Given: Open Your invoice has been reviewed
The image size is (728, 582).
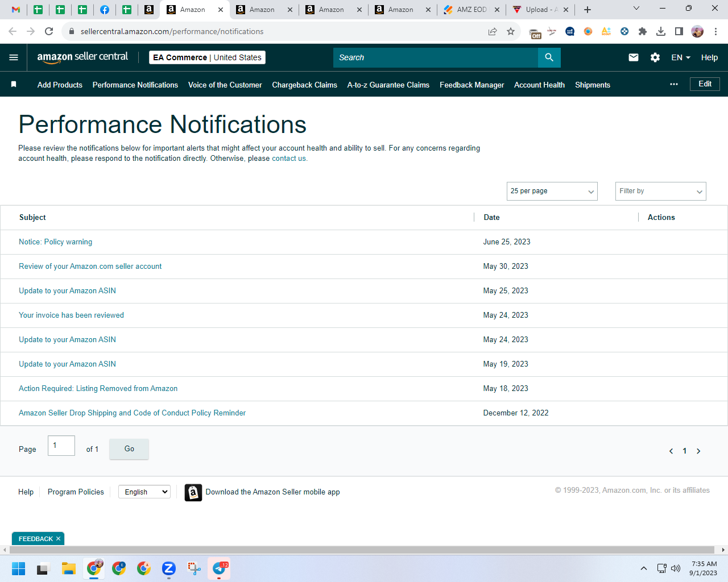Looking at the screenshot, I should tap(71, 315).
